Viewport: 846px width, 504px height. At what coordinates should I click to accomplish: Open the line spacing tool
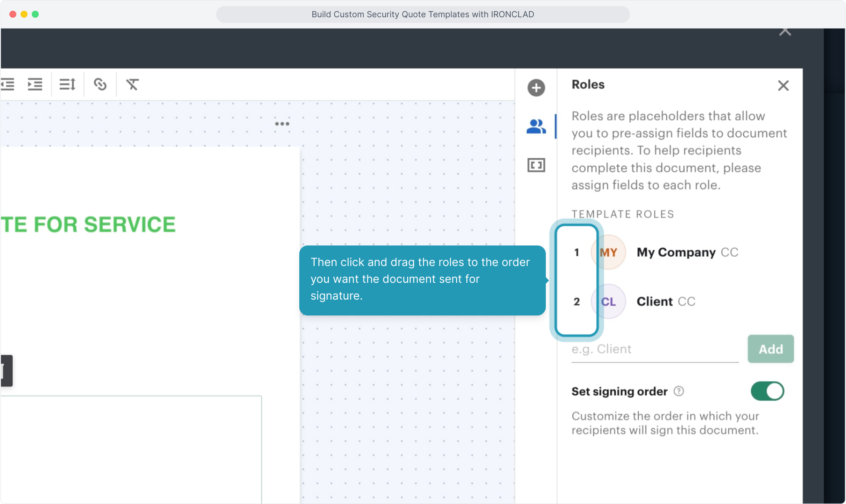(x=67, y=84)
